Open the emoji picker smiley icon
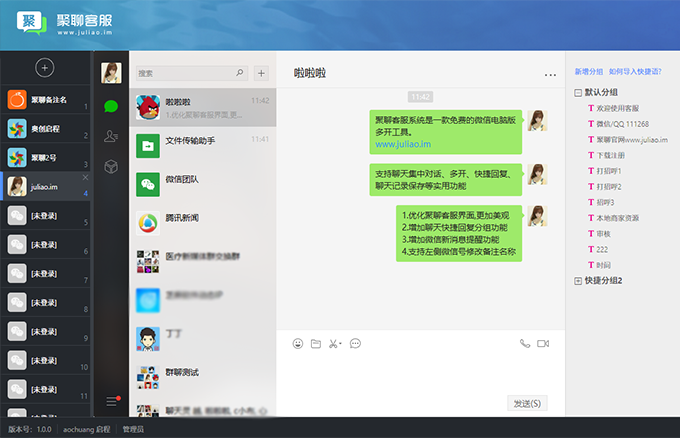This screenshot has height=438, width=680. pyautogui.click(x=298, y=343)
